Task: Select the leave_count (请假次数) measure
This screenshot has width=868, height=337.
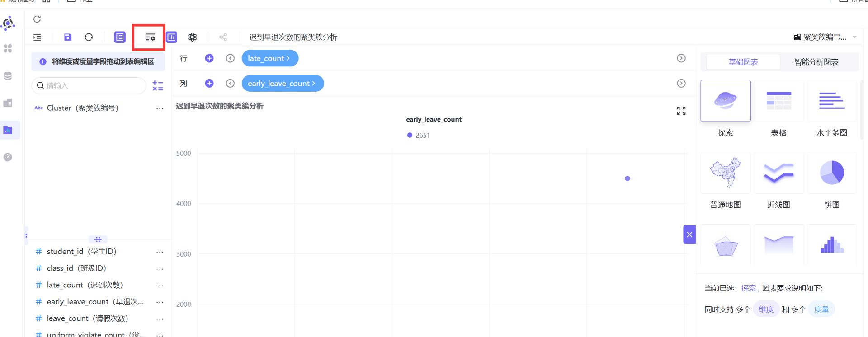Action: pyautogui.click(x=87, y=318)
